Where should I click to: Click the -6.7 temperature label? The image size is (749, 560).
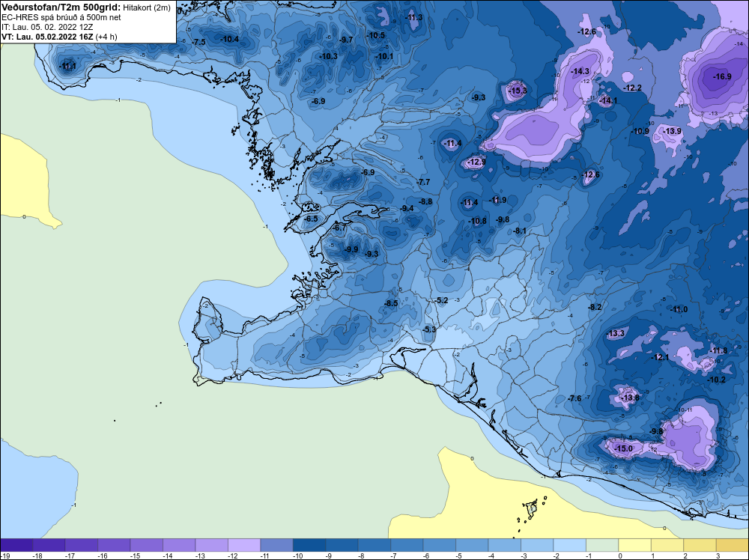pyautogui.click(x=339, y=228)
